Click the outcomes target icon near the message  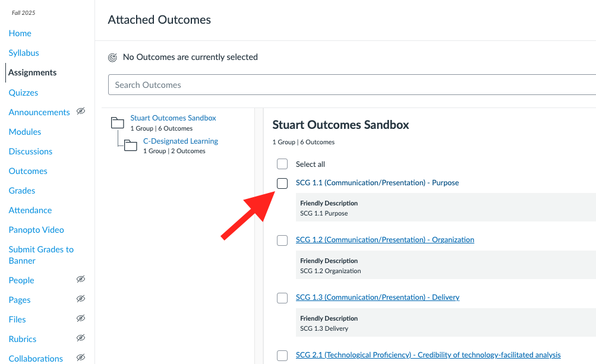pyautogui.click(x=113, y=57)
